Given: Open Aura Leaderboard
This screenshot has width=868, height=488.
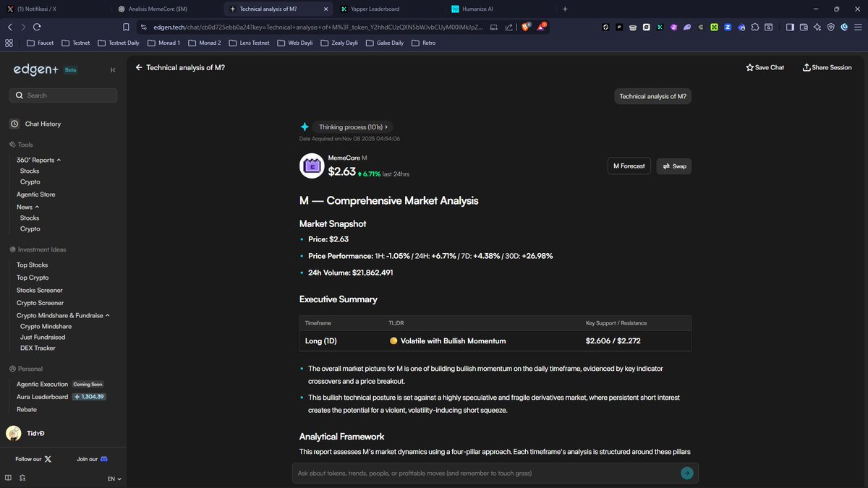Looking at the screenshot, I should tap(61, 397).
